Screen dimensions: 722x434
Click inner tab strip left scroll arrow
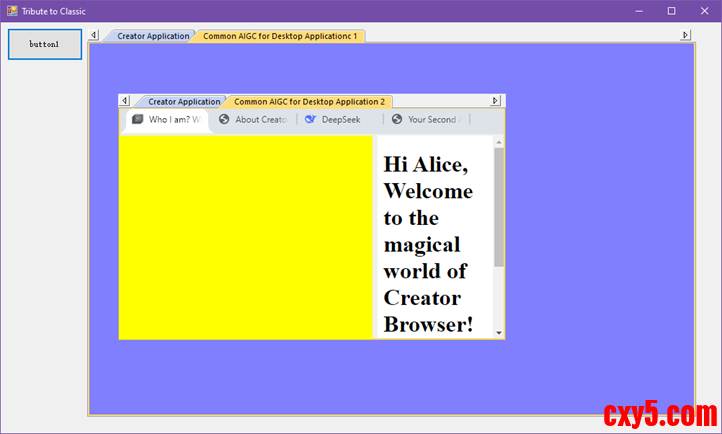tap(124, 100)
